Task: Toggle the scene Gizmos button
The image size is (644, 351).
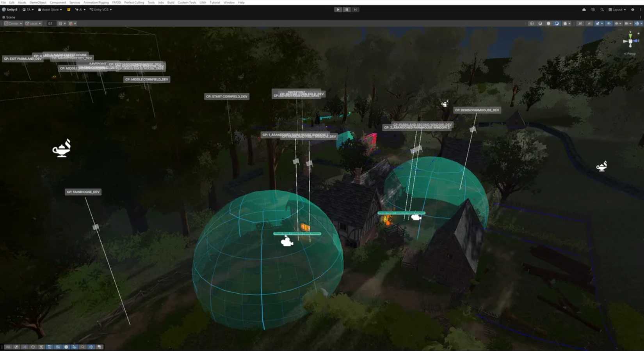Action: pos(638,23)
